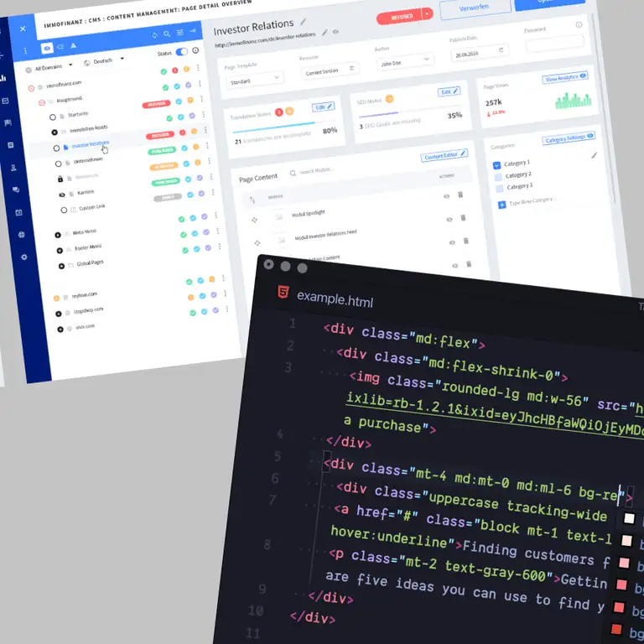This screenshot has height=644, width=644.
Task: Open the All Domains dropdown
Action: tap(49, 67)
